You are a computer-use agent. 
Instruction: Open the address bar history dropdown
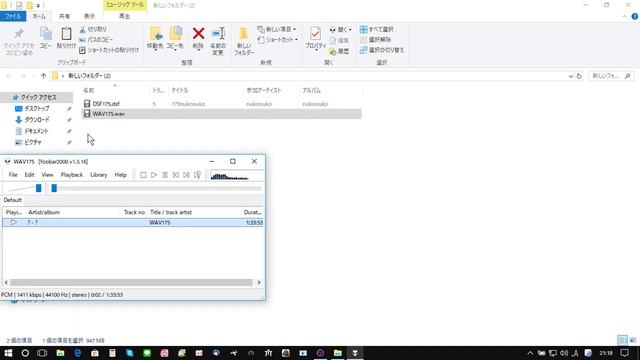(x=571, y=76)
